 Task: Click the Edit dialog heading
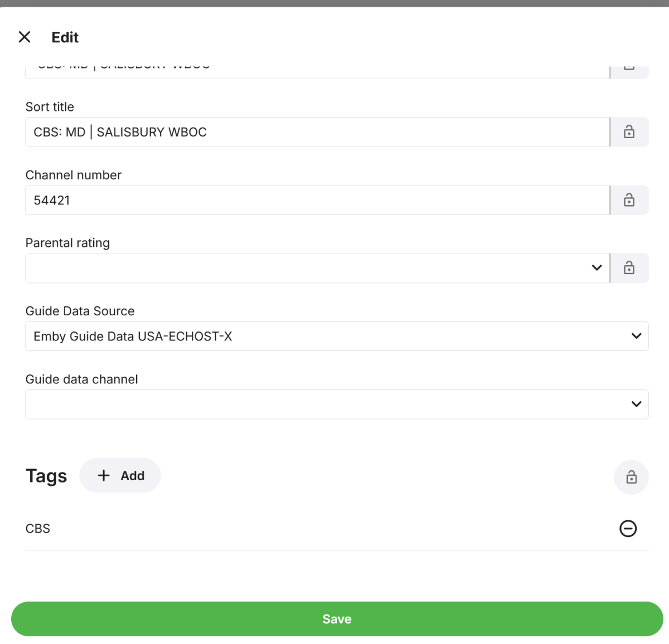[65, 37]
